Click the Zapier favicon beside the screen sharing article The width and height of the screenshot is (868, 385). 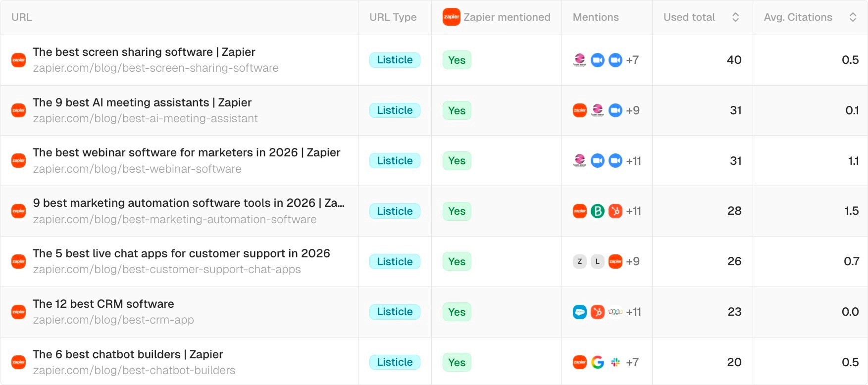19,60
